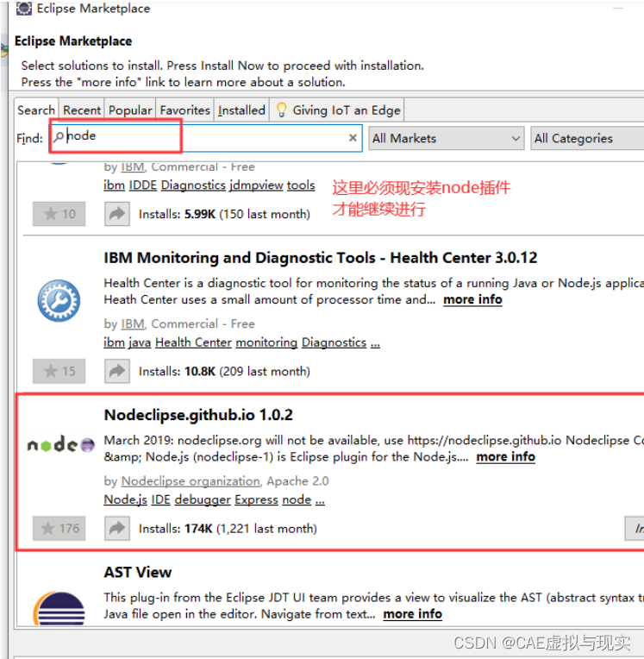Share the Nodeclipse listing
This screenshot has height=659, width=644.
117,528
